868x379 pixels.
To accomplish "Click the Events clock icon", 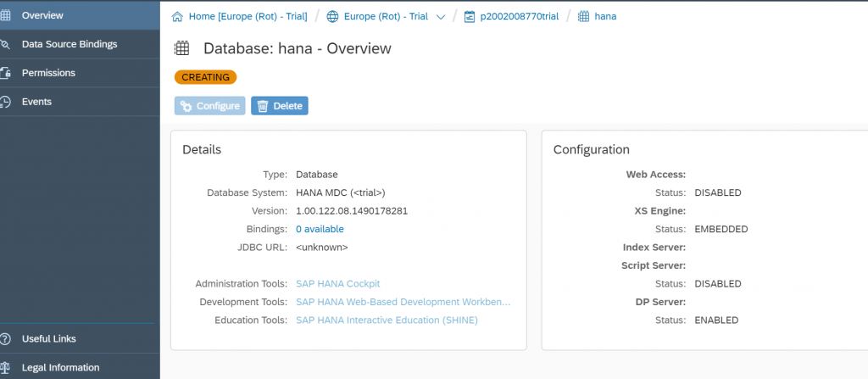I will (x=5, y=102).
